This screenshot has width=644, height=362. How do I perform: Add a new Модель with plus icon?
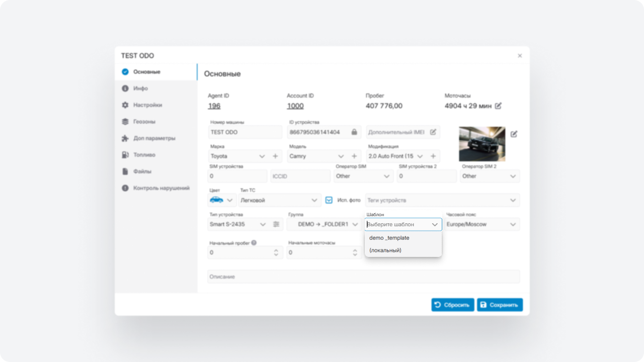pyautogui.click(x=354, y=156)
